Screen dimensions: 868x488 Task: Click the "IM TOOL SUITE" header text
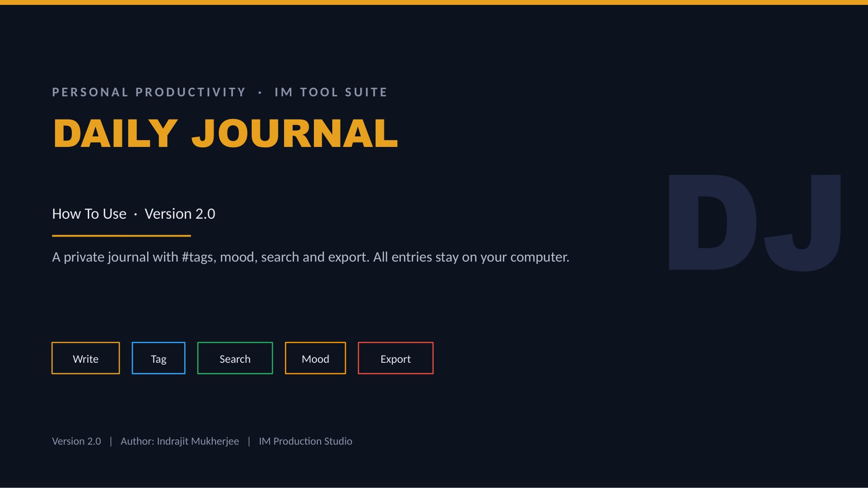[x=331, y=92]
